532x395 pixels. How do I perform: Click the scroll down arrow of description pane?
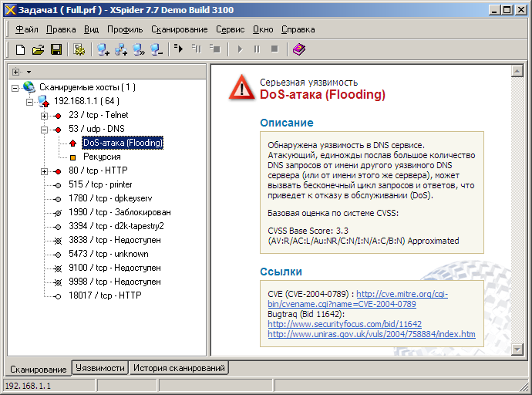[x=517, y=349]
